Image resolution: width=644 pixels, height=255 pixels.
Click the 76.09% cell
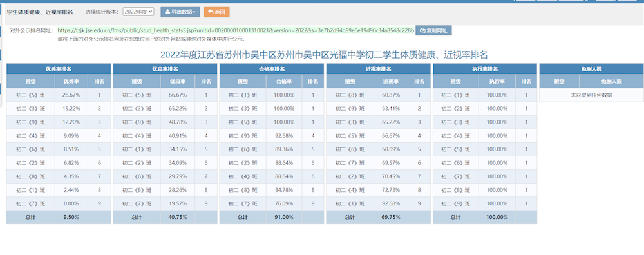pos(284,203)
